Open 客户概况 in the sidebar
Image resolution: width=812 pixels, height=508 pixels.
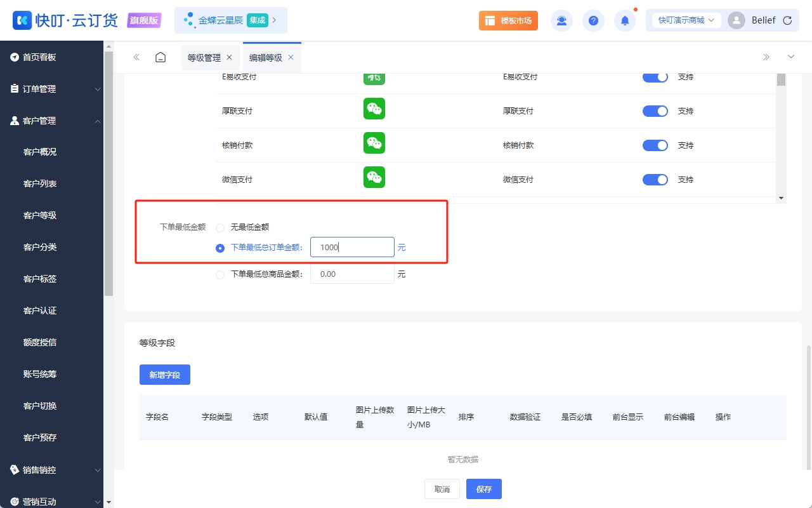pyautogui.click(x=40, y=152)
